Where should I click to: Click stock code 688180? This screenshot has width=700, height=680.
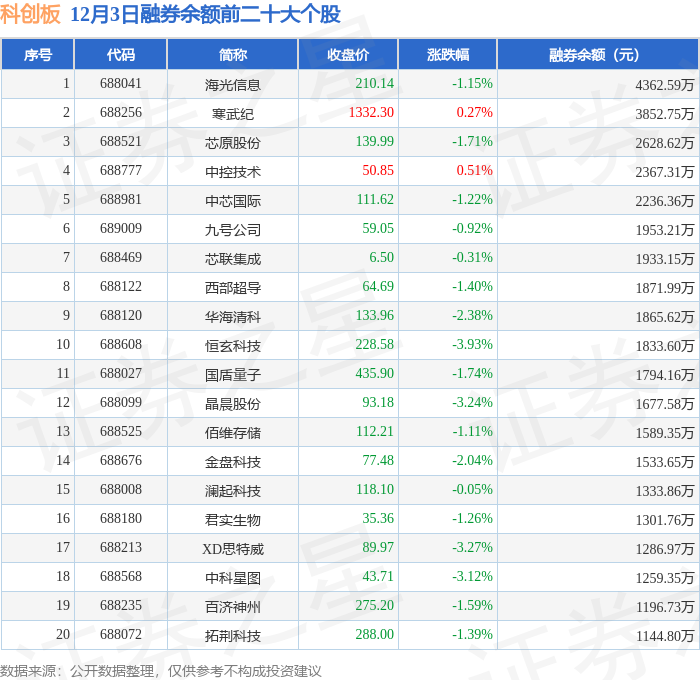click(x=121, y=519)
